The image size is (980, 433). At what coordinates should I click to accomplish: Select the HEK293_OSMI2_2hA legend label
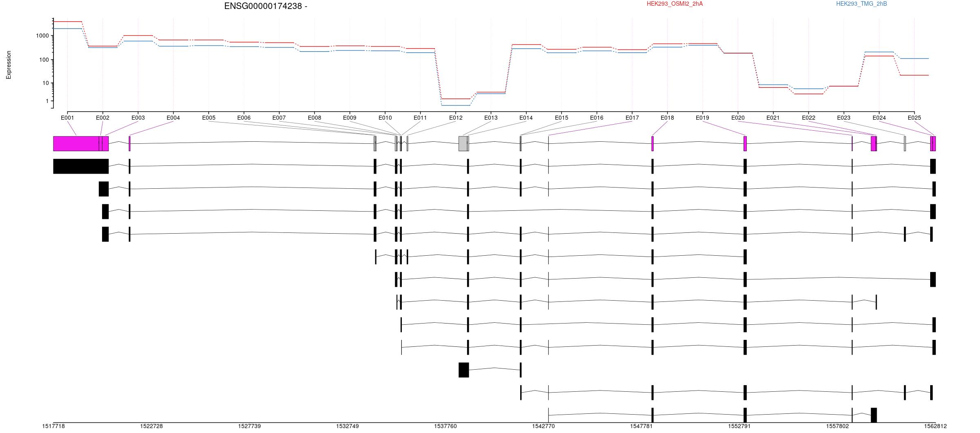(675, 4)
